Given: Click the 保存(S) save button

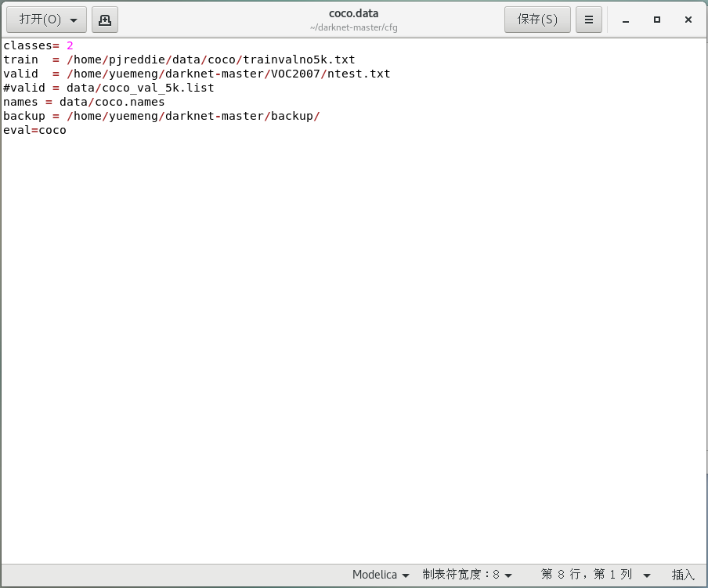Looking at the screenshot, I should tap(537, 20).
